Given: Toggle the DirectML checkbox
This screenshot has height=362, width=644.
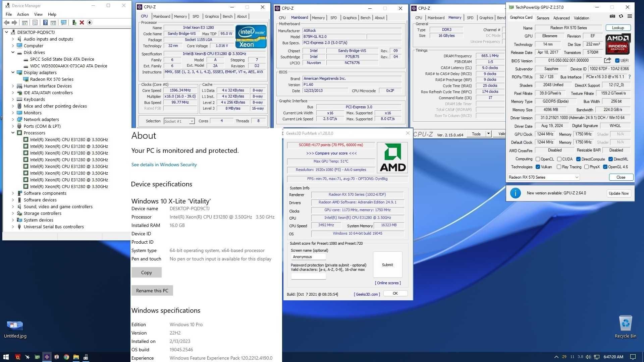Looking at the screenshot, I should coord(610,159).
